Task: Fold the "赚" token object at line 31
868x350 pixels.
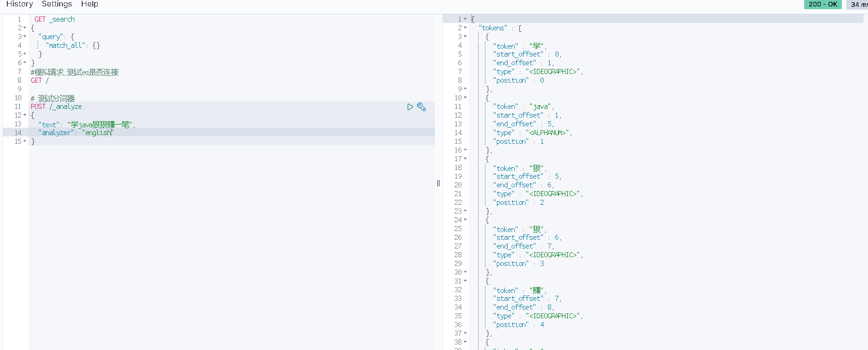Action: (465, 281)
